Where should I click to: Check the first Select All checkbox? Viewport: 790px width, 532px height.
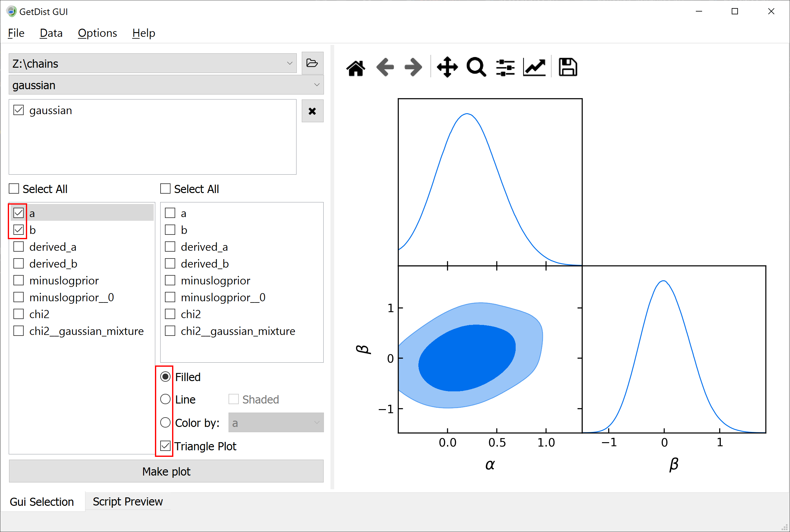click(x=14, y=189)
